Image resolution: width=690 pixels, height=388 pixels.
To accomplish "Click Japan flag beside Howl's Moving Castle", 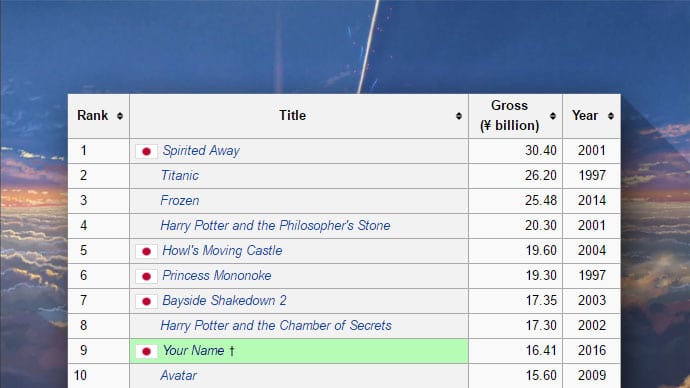I will (x=147, y=251).
